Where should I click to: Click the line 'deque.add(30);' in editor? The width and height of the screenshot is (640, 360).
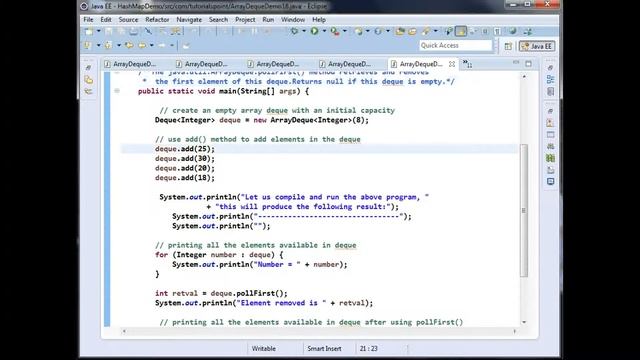coord(184,158)
